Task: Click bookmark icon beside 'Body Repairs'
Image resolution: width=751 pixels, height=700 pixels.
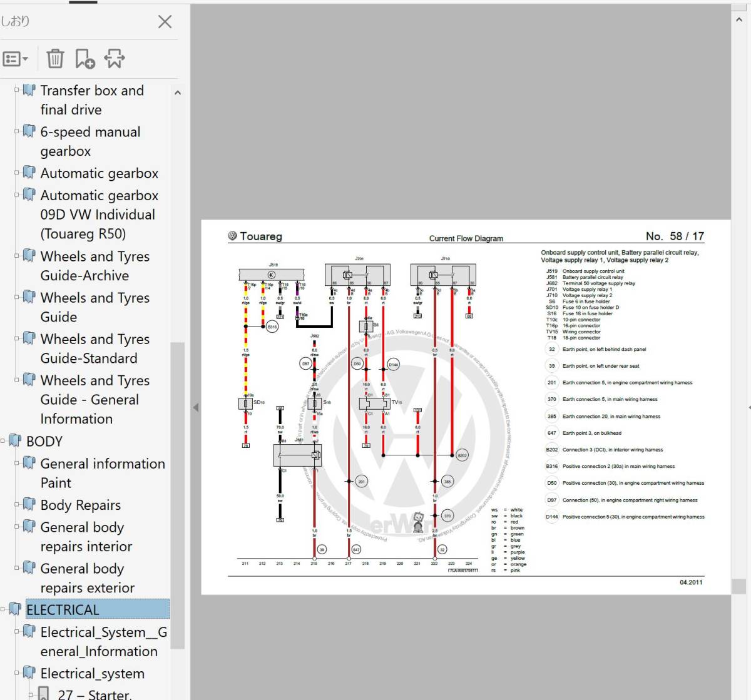Action: coord(29,504)
